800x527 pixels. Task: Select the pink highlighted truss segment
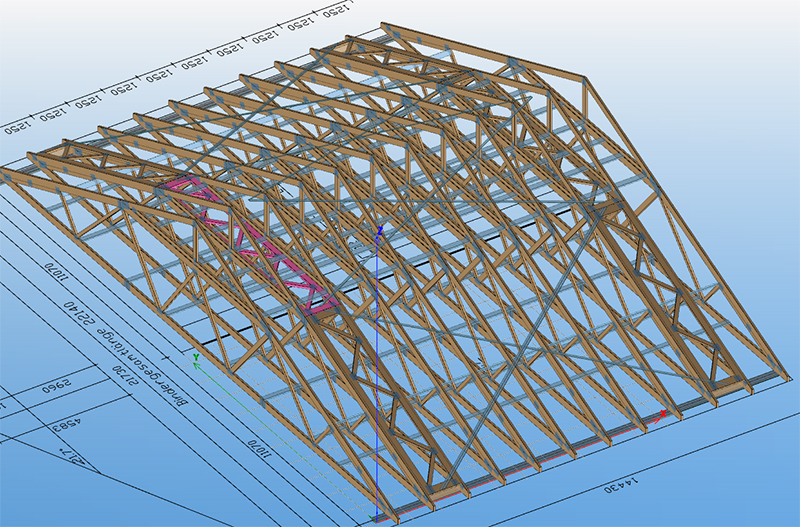(270, 250)
